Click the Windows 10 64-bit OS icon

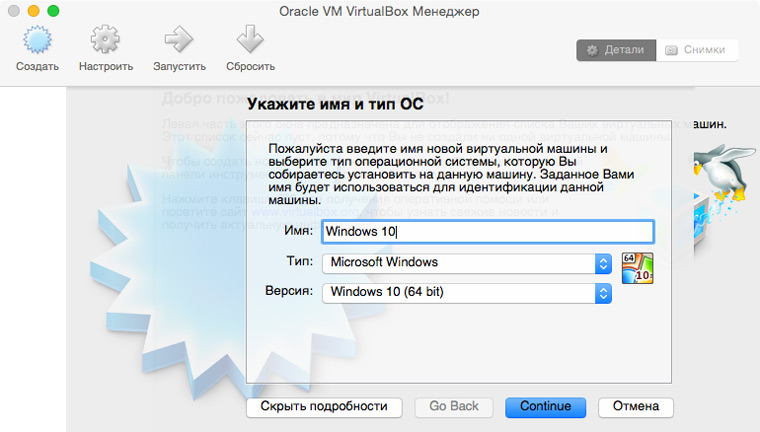tap(637, 268)
